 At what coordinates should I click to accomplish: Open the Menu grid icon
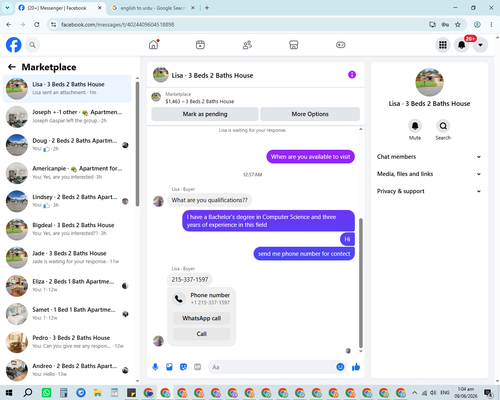[x=443, y=45]
